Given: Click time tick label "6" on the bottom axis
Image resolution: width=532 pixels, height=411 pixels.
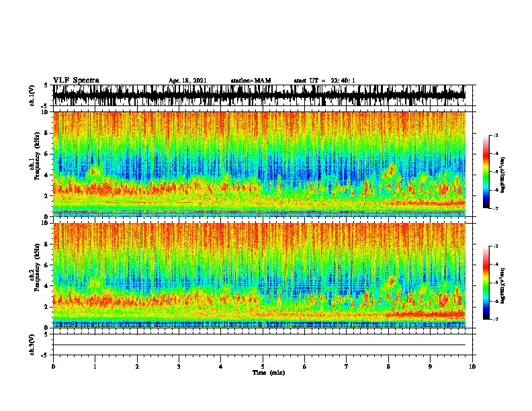Looking at the screenshot, I should (x=305, y=366).
